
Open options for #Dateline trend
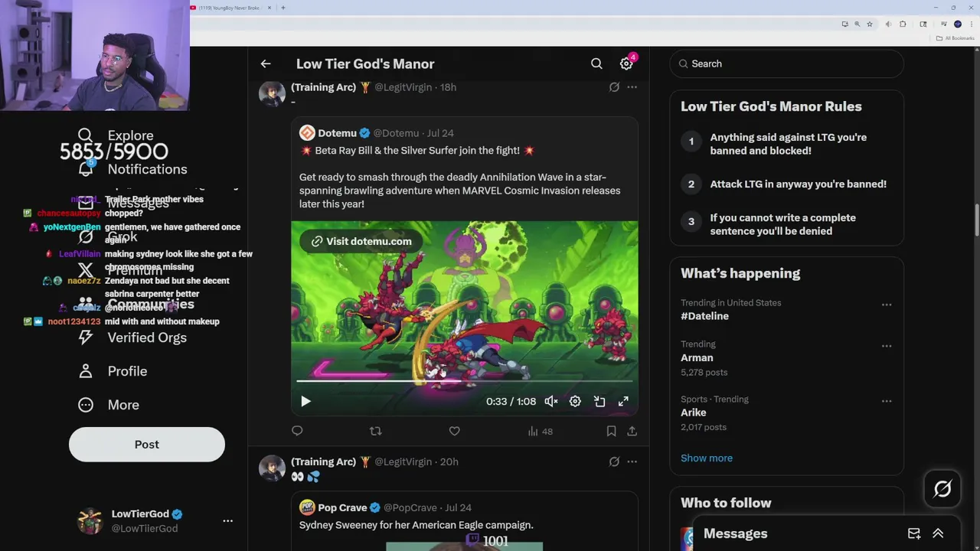coord(887,305)
